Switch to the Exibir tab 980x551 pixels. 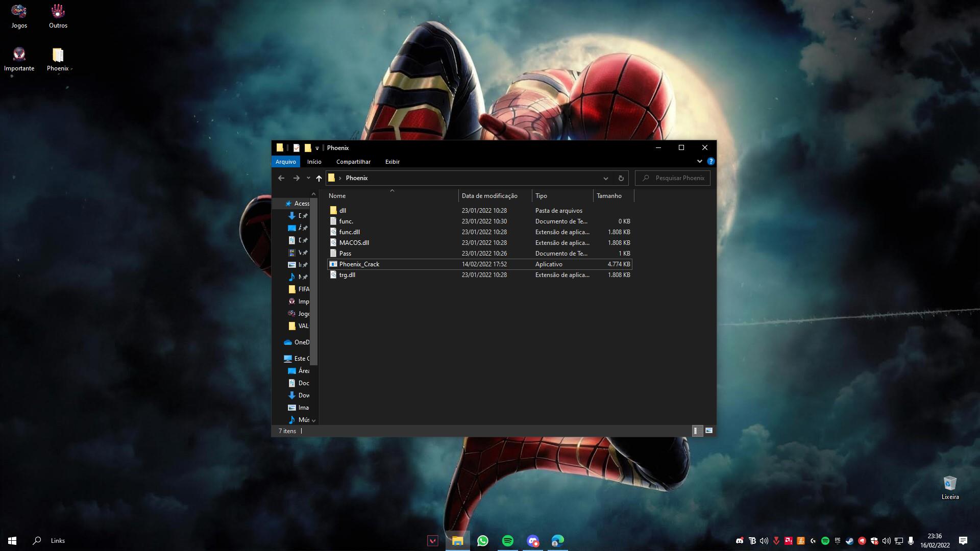coord(392,161)
